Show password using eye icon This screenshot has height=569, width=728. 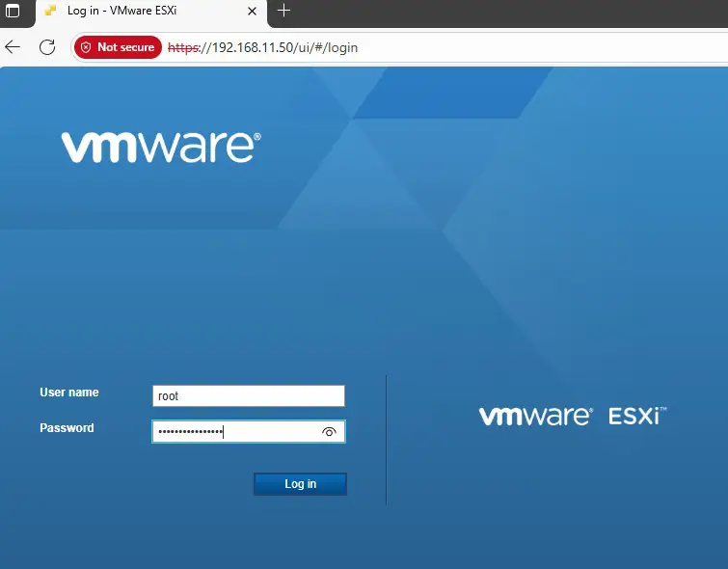(x=329, y=432)
